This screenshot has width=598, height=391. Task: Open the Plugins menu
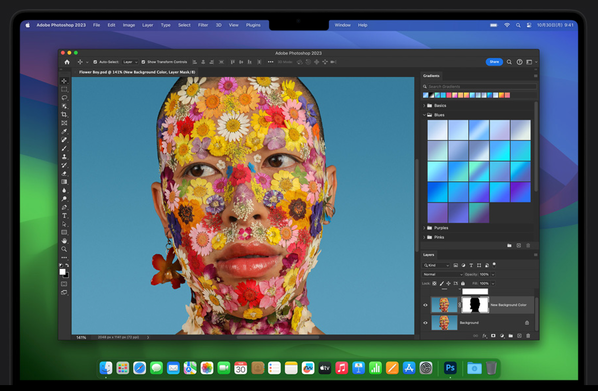[x=253, y=25]
